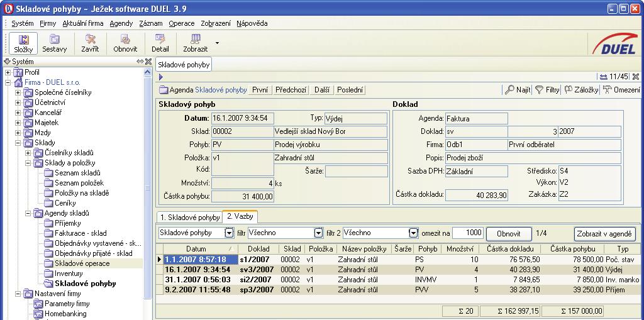Open Fakturace - sklad folder
This screenshot has width=644, height=320.
point(81,233)
